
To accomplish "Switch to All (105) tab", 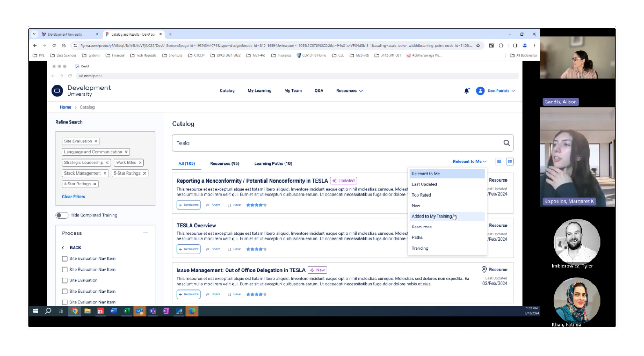I will coord(187,164).
